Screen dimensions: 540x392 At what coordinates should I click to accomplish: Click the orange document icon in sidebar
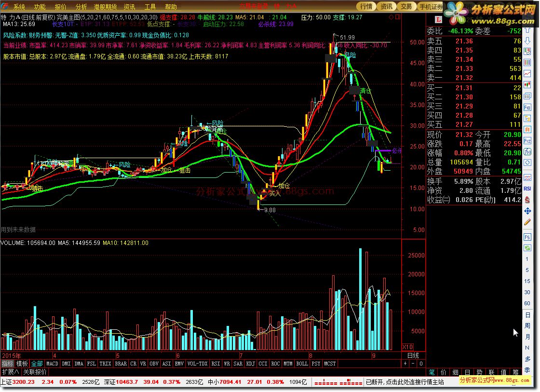click(527, 130)
